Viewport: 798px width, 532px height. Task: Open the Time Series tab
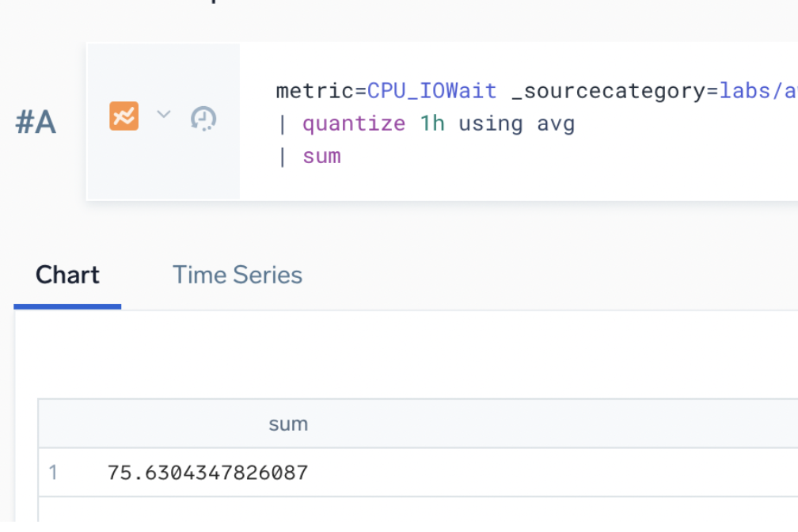click(237, 275)
